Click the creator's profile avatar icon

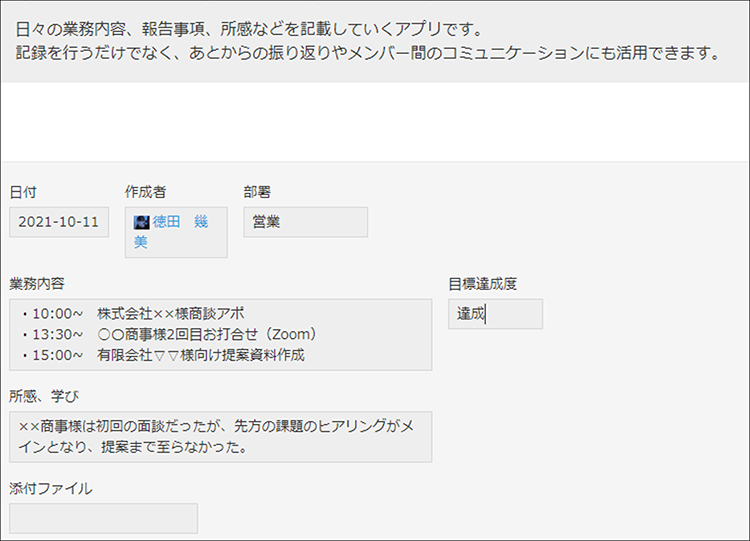142,222
